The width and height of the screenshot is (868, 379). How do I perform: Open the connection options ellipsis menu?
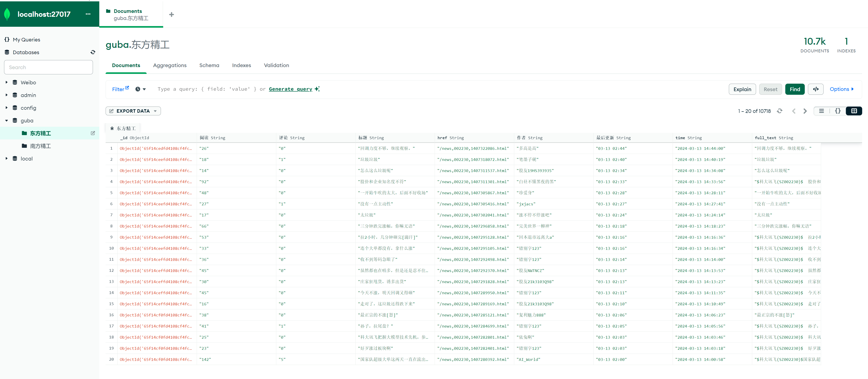(88, 14)
